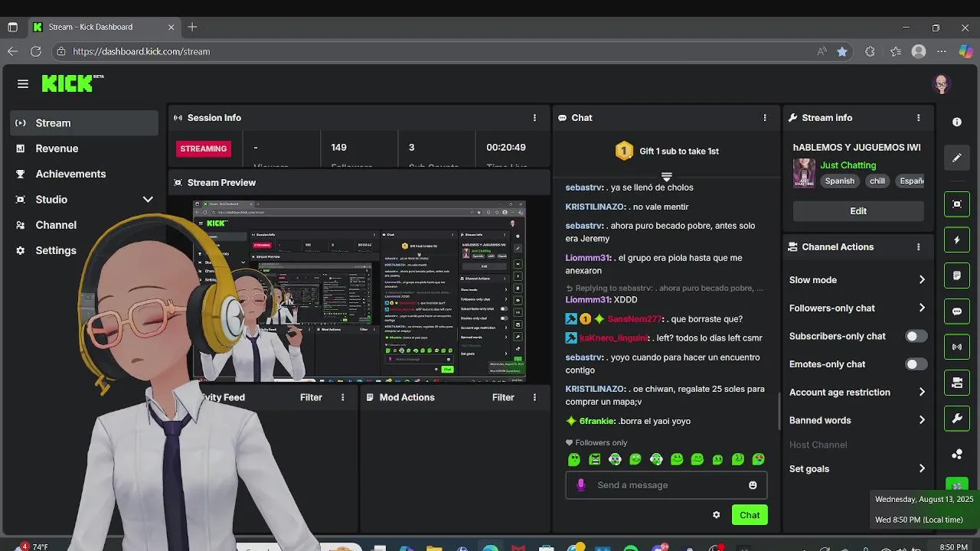Viewport: 980px width, 551px height.
Task: Expand Banned words settings
Action: [857, 420]
